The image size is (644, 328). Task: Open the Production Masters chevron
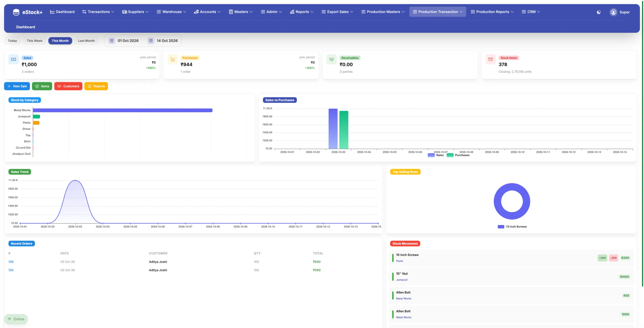(403, 12)
